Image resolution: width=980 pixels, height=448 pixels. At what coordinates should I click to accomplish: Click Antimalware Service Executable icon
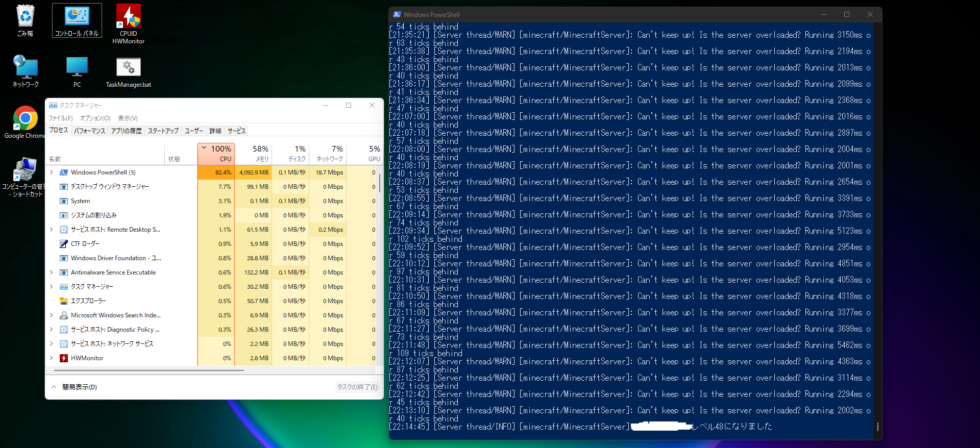64,272
